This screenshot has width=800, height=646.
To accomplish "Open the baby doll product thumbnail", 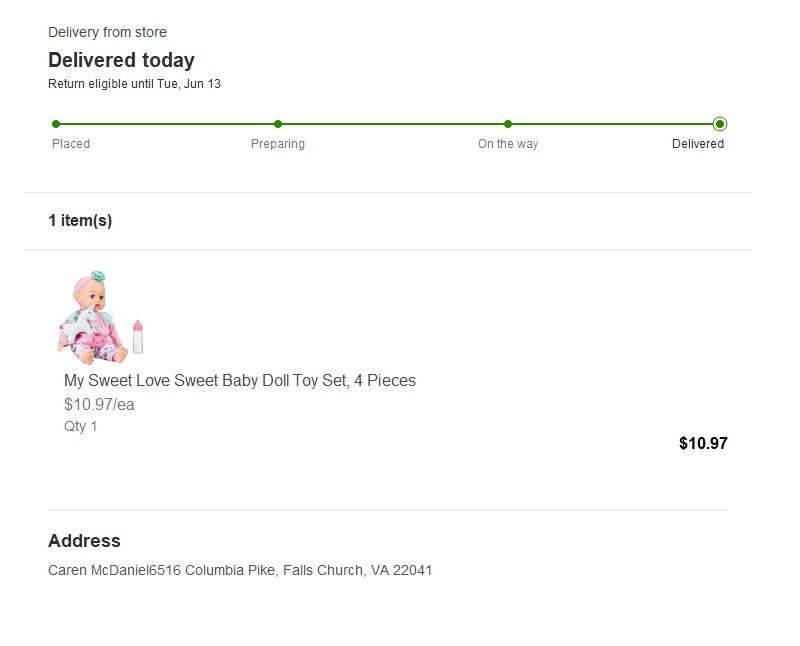I will tap(101, 317).
